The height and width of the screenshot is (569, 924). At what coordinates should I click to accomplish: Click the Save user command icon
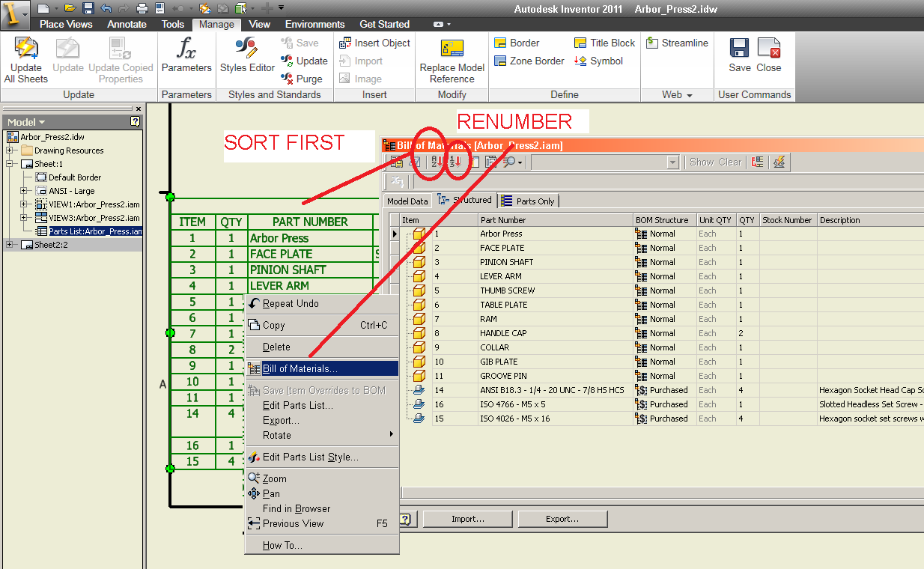(x=740, y=48)
